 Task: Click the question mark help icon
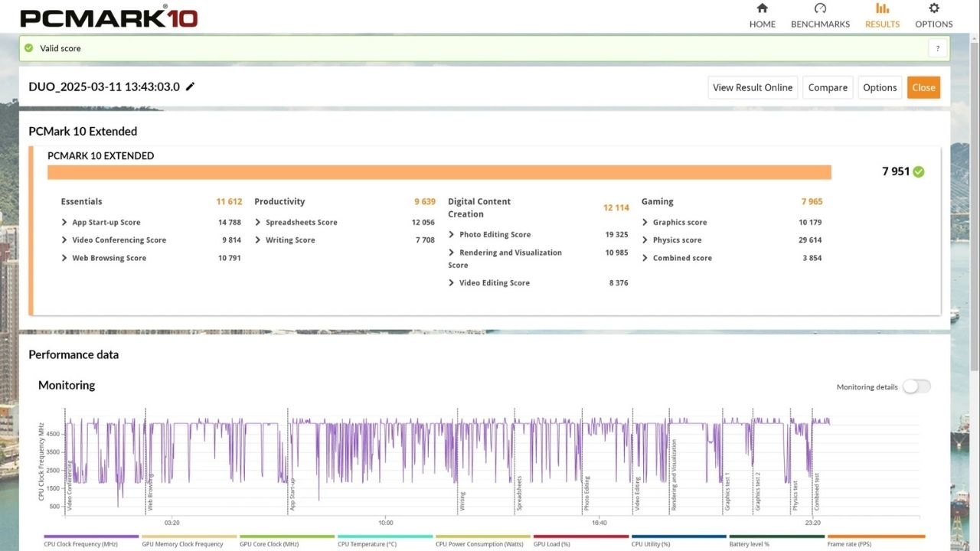(938, 48)
